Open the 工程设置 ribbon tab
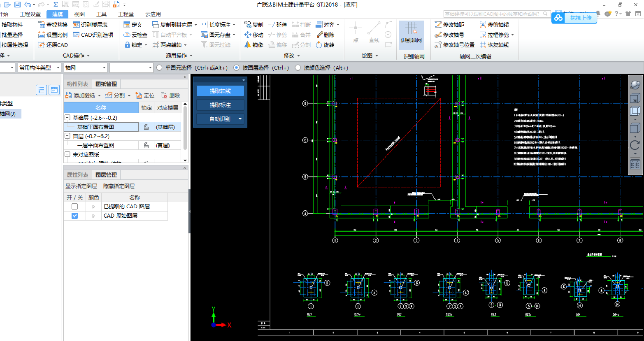Screen dimensions: 644x341 tap(30, 14)
